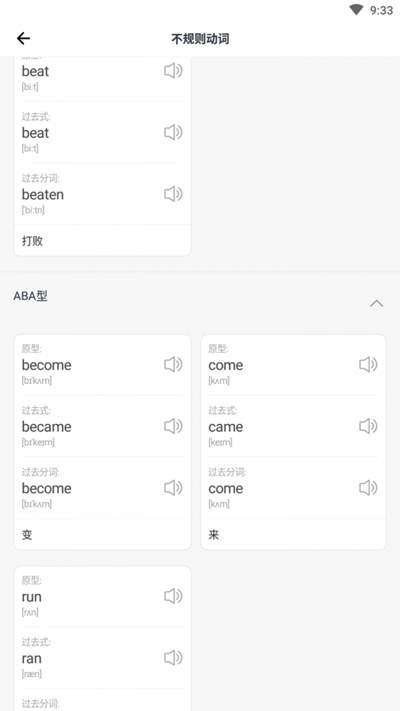Play pronunciation of became
The image size is (400, 711).
(x=173, y=426)
